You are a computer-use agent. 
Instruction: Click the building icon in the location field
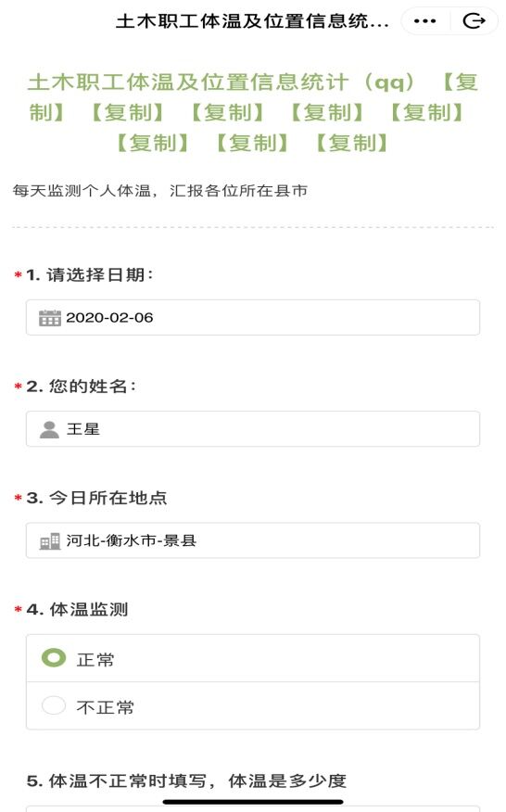tap(50, 541)
